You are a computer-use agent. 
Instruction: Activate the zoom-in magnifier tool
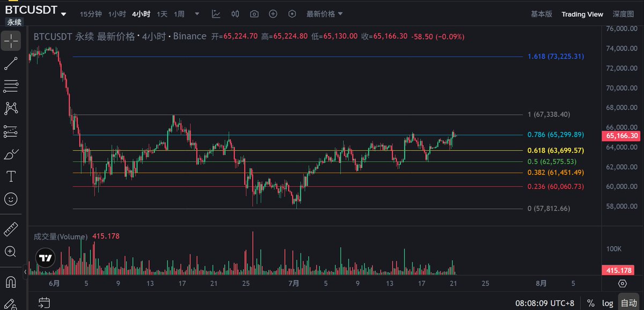click(x=11, y=251)
